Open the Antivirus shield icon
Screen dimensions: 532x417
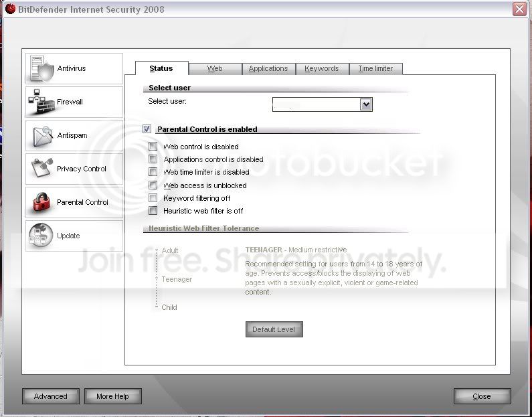pos(41,68)
